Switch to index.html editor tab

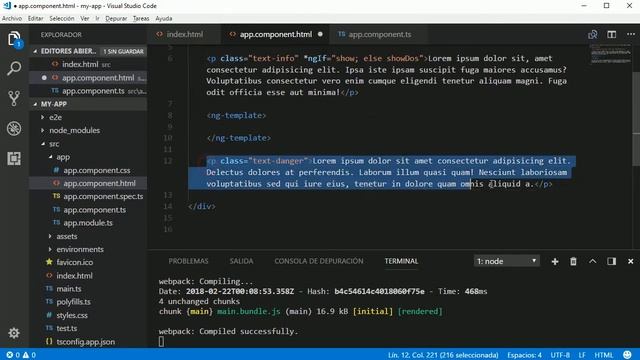coord(184,34)
